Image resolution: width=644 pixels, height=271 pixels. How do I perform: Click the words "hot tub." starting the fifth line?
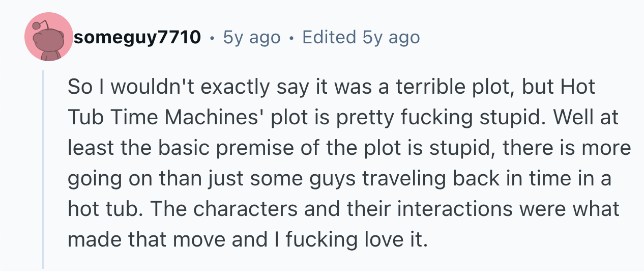tap(102, 209)
